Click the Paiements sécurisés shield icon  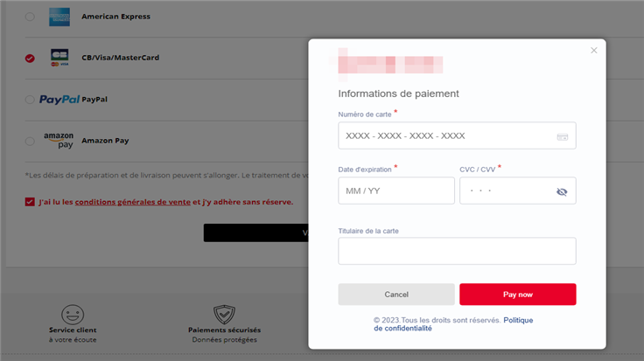(224, 315)
